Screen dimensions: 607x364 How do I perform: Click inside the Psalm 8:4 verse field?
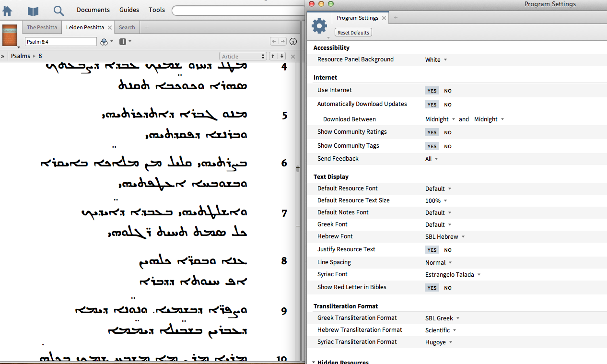pos(60,42)
